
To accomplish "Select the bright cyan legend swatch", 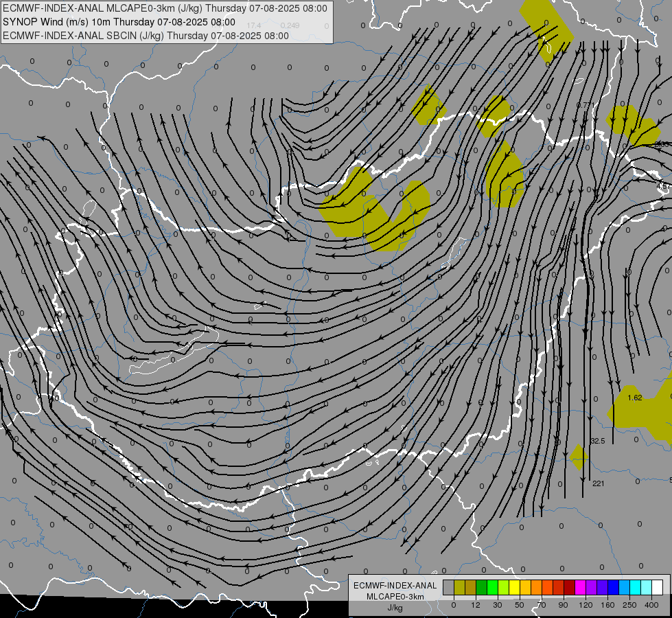I will coord(636,588).
